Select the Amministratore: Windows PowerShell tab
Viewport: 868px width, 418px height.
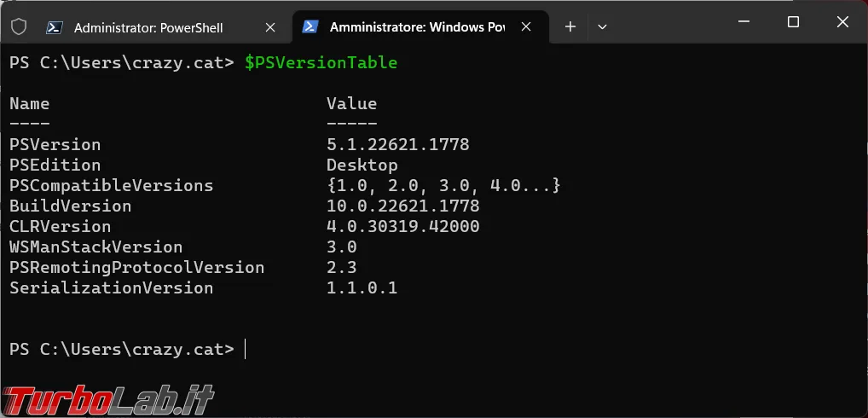tap(418, 27)
